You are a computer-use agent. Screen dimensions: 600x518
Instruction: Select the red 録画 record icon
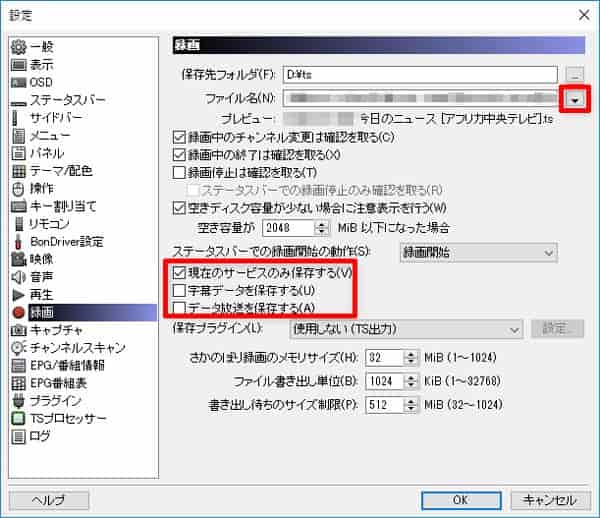point(18,312)
